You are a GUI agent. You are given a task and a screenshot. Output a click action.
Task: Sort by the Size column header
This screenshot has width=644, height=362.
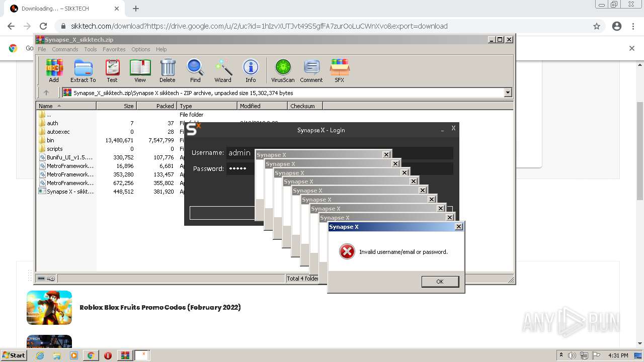[x=117, y=106]
